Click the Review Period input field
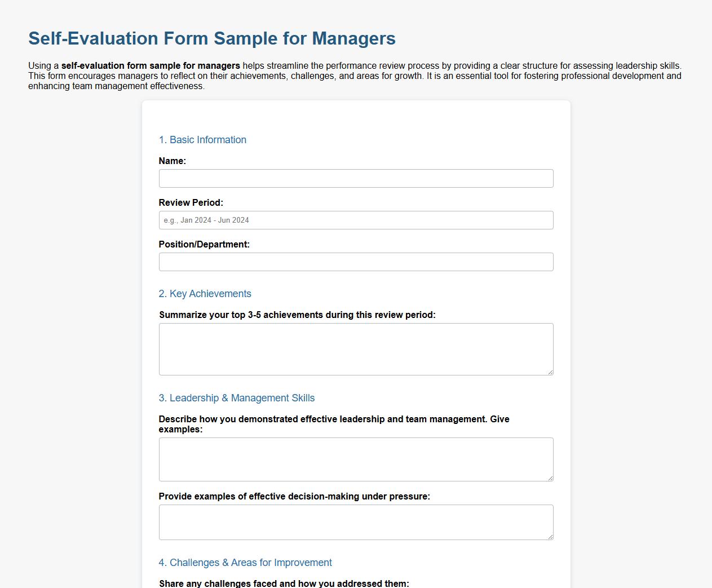The height and width of the screenshot is (588, 712). point(356,220)
